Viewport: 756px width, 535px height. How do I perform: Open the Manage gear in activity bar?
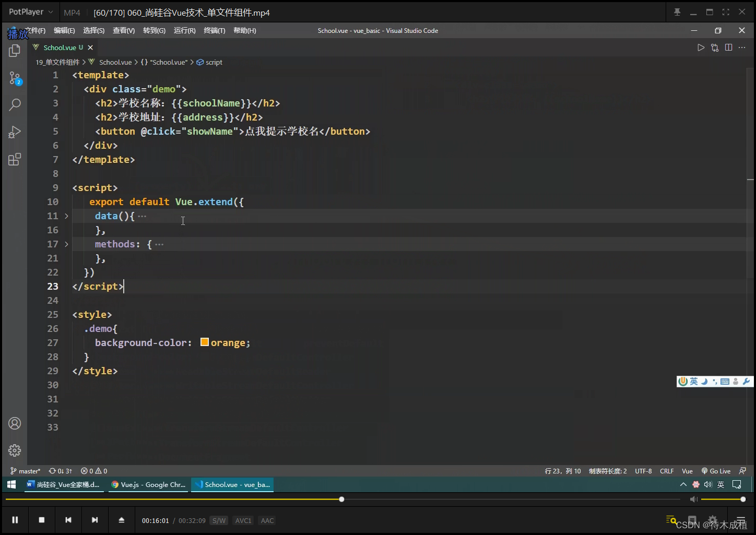pyautogui.click(x=15, y=450)
